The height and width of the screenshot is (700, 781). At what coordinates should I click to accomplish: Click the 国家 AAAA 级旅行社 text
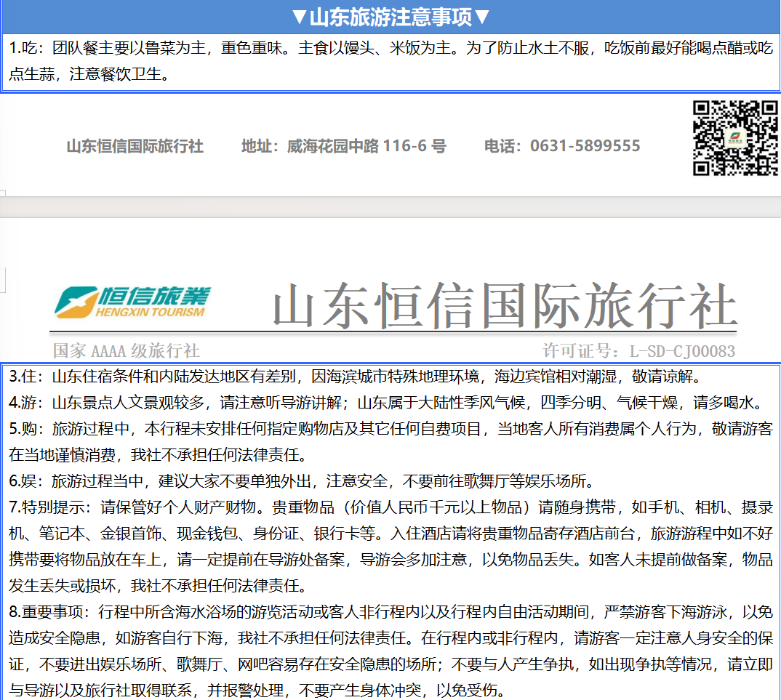point(127,351)
